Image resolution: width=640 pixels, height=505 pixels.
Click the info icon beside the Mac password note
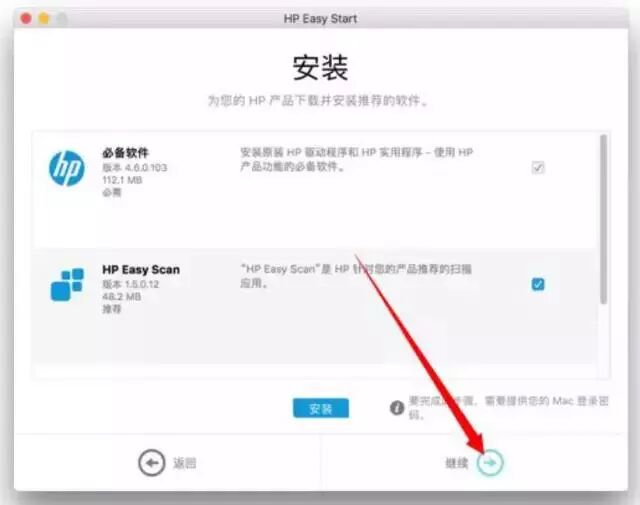(x=397, y=407)
